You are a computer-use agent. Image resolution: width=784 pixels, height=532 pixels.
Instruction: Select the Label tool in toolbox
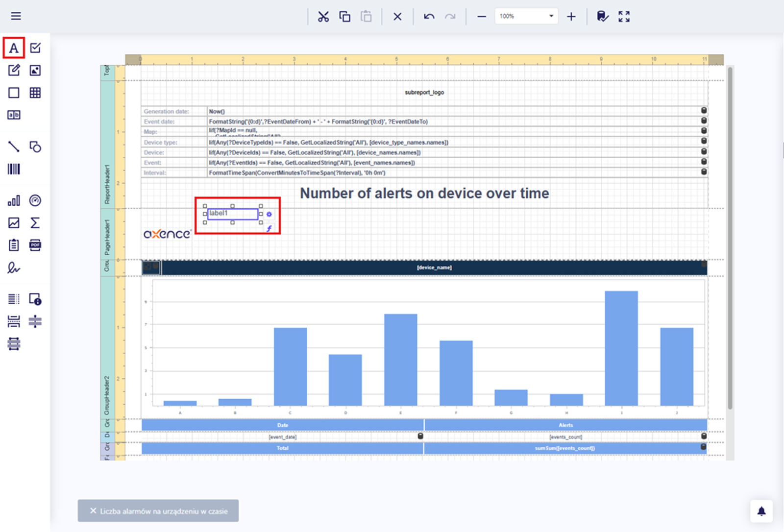[x=14, y=48]
